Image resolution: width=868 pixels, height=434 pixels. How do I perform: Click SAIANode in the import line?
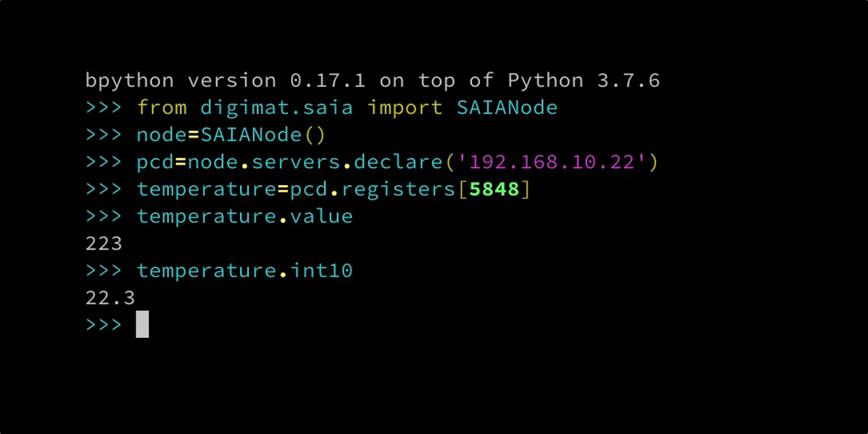click(507, 108)
